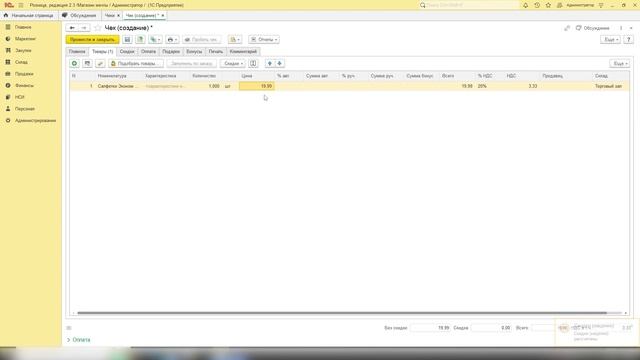
Task: Switch to Чеки window tab
Action: (109, 16)
